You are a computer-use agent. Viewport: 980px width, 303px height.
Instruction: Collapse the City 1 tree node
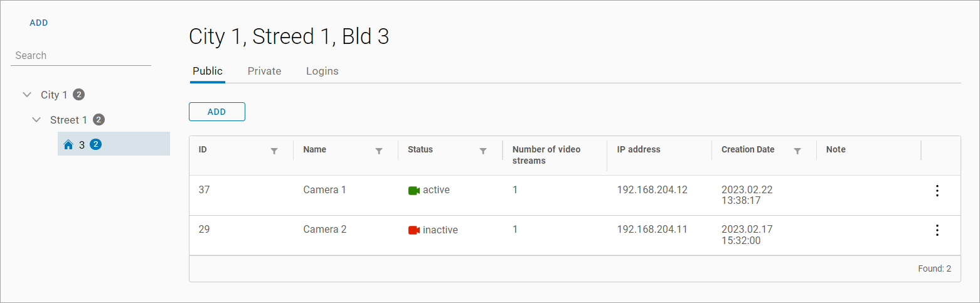tap(27, 95)
